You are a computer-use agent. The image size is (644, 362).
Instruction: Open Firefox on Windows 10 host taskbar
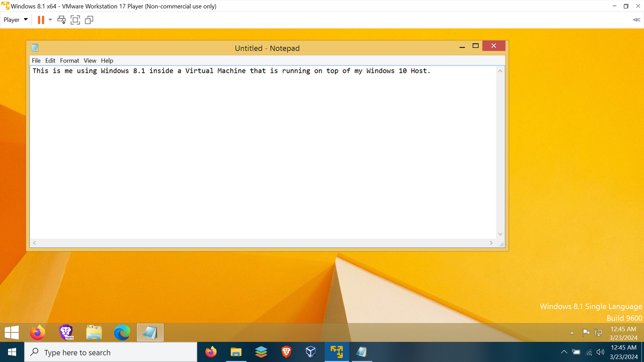211,352
